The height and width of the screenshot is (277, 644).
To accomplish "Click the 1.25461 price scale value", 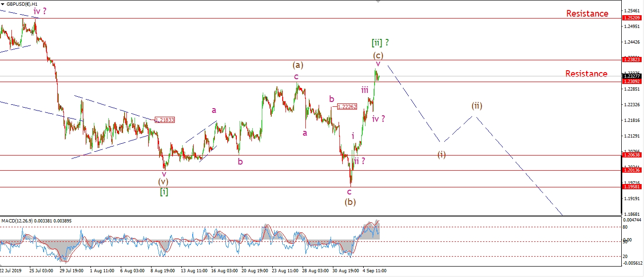I will coord(633,10).
